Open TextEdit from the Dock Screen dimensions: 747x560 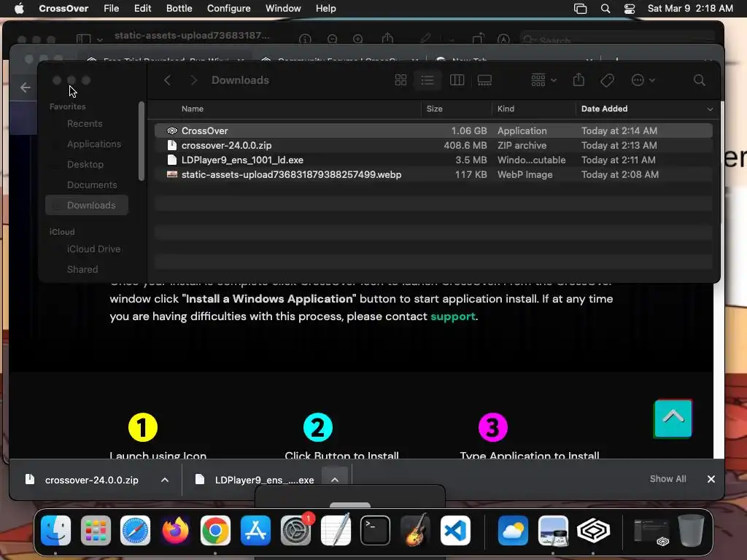click(336, 530)
